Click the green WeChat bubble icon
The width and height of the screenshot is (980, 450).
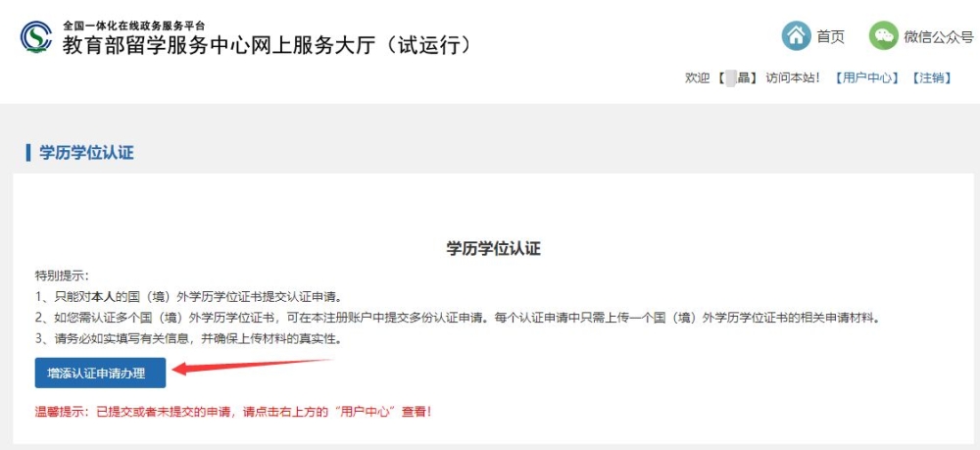884,35
